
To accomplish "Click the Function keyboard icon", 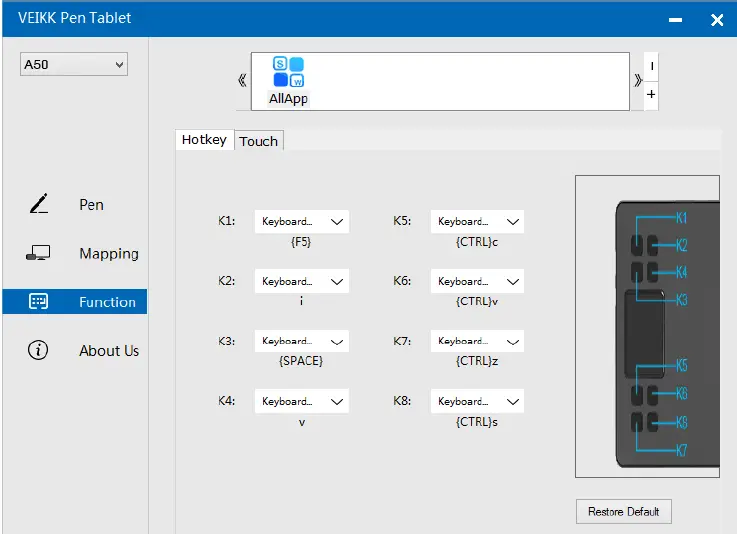I will click(x=39, y=302).
